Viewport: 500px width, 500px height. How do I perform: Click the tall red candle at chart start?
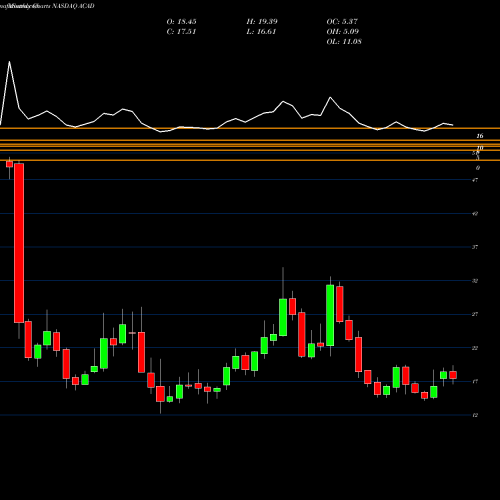[x=19, y=243]
